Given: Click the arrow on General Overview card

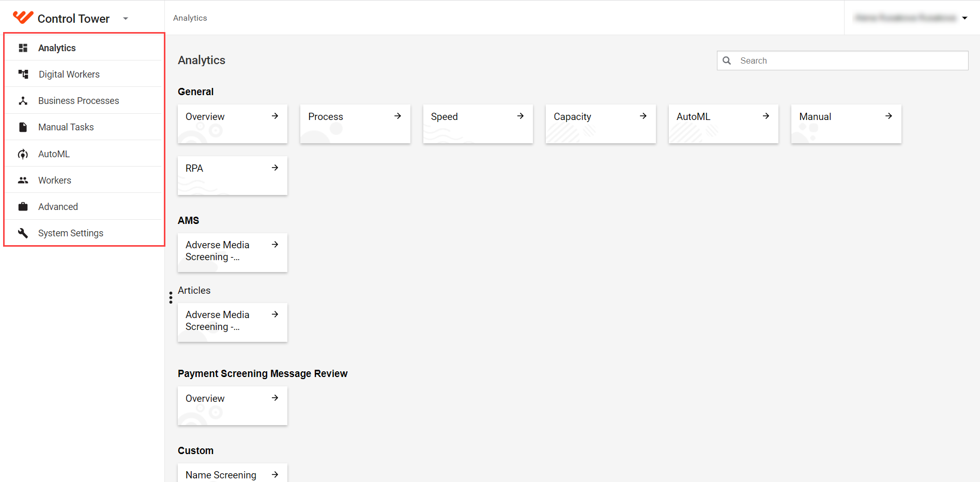Looking at the screenshot, I should click(275, 116).
